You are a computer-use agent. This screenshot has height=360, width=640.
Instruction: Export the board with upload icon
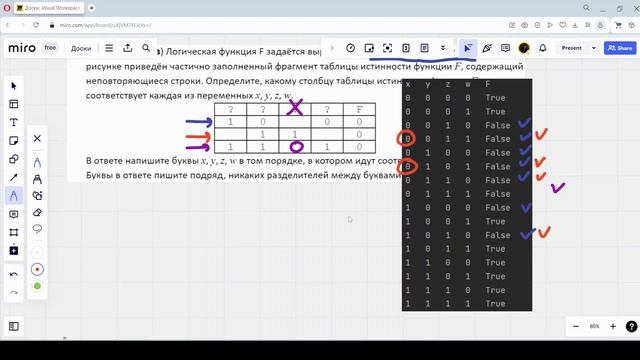point(127,48)
